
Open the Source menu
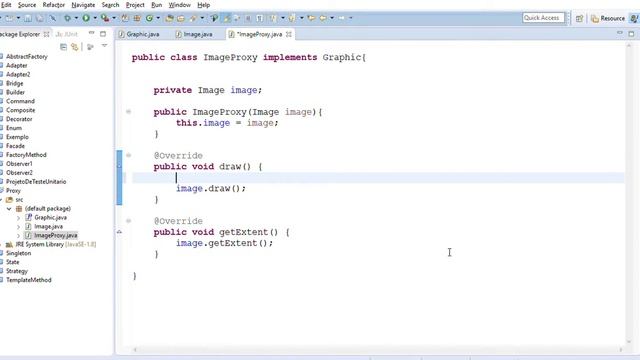point(27,5)
